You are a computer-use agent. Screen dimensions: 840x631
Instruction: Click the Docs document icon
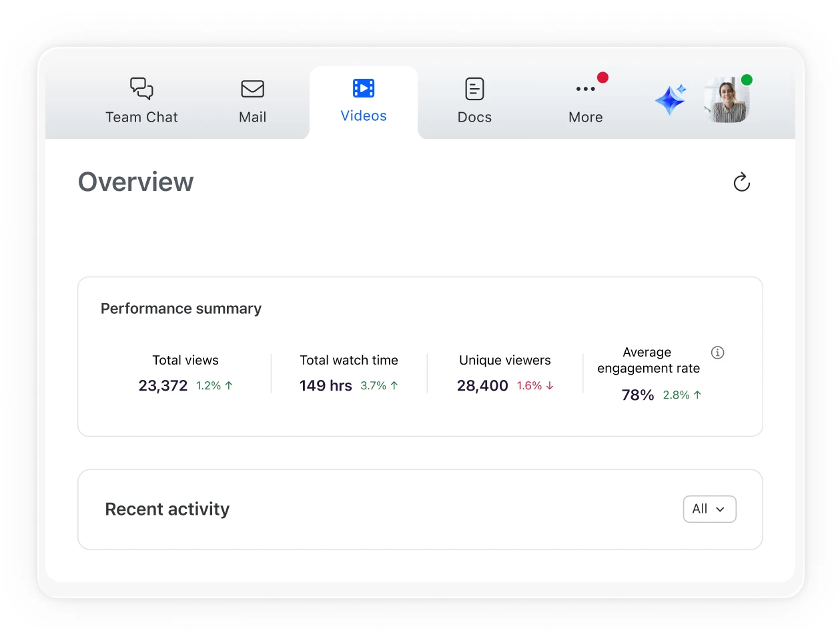tap(474, 89)
